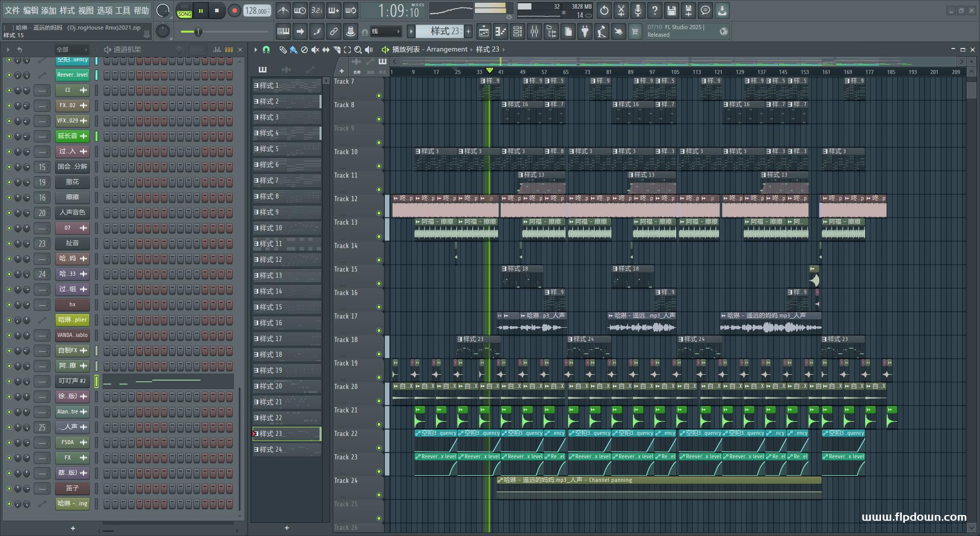The width and height of the screenshot is (980, 536).
Task: Open the mixer faders toolbar icon
Action: point(534,32)
